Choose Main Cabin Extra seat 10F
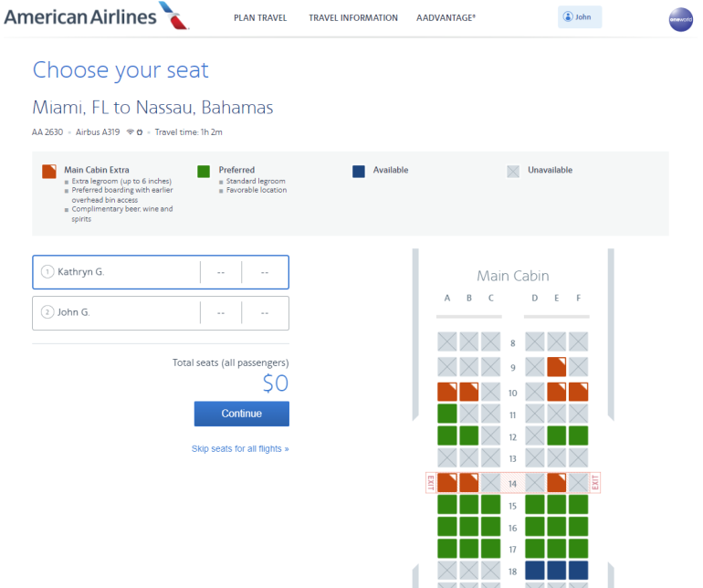Image resolution: width=703 pixels, height=588 pixels. pos(579,392)
